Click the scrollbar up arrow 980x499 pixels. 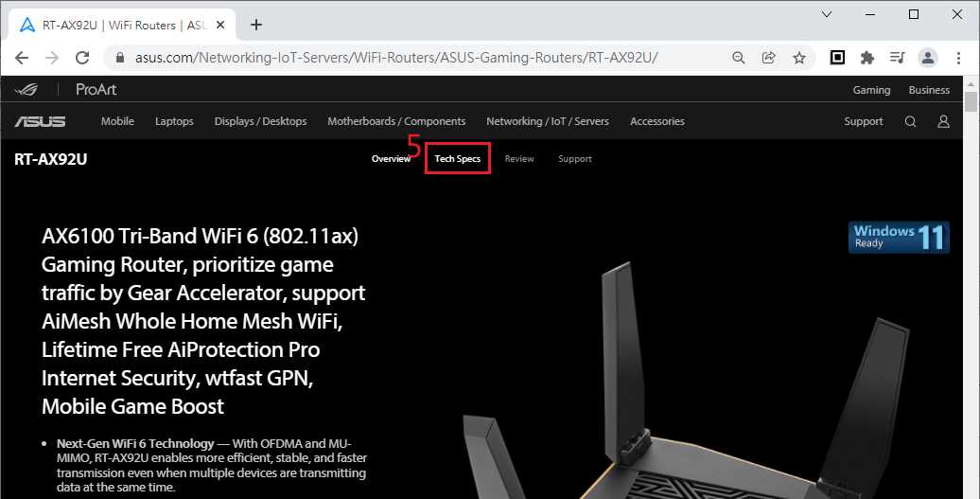[971, 83]
